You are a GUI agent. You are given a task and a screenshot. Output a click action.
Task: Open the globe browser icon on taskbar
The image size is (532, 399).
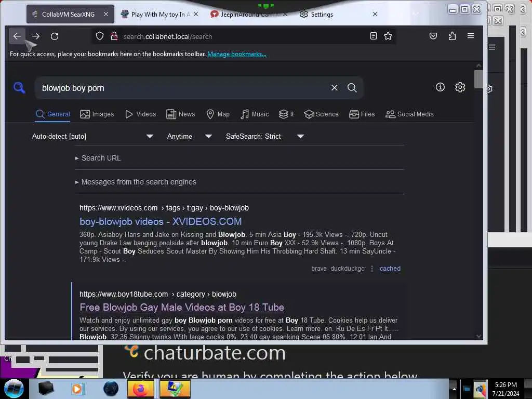point(111,389)
